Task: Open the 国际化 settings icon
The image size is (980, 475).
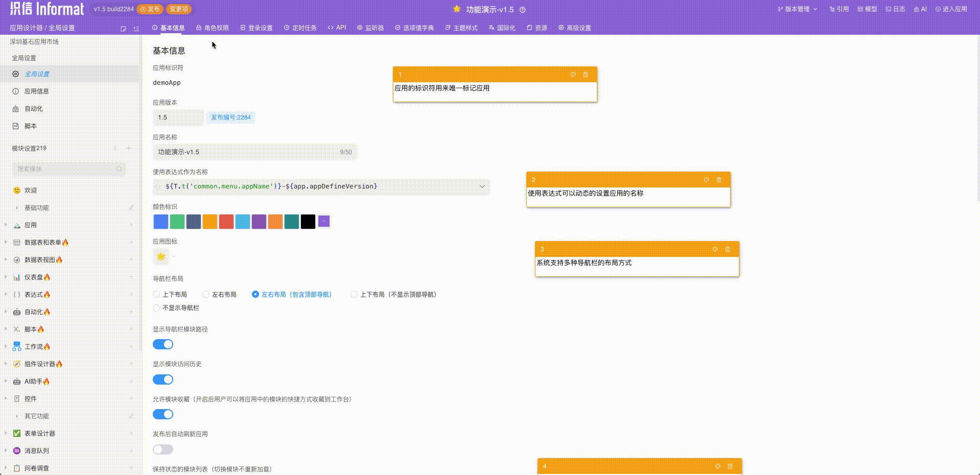Action: tap(492, 28)
